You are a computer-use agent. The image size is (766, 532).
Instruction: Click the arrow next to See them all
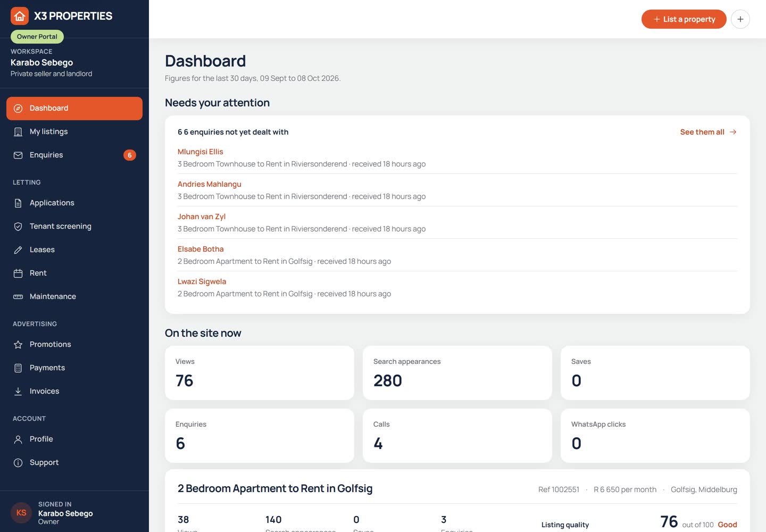[x=733, y=132]
